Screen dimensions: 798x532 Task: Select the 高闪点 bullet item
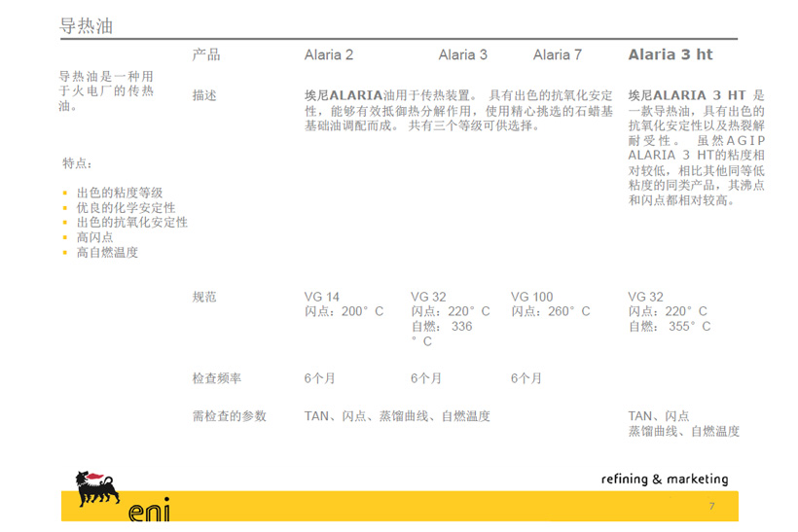(x=95, y=237)
